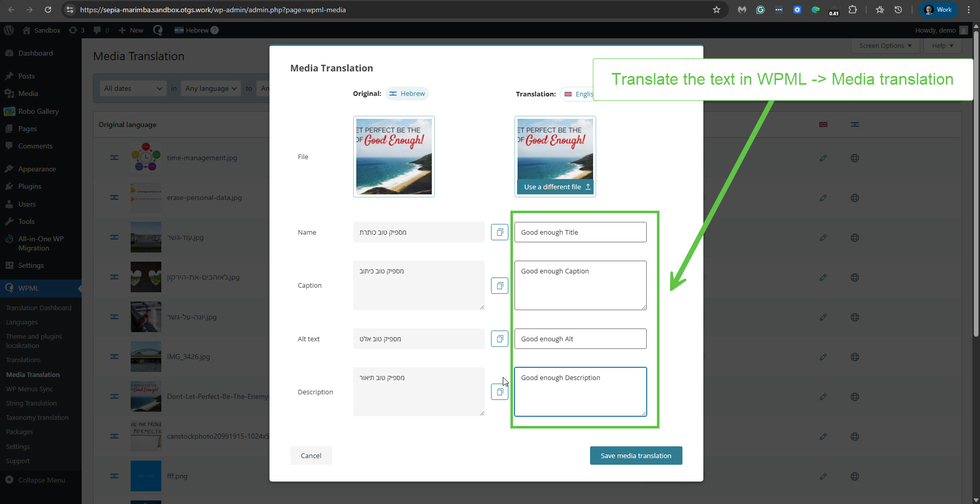Open Posts in the admin sidebar
The width and height of the screenshot is (980, 504).
[27, 76]
